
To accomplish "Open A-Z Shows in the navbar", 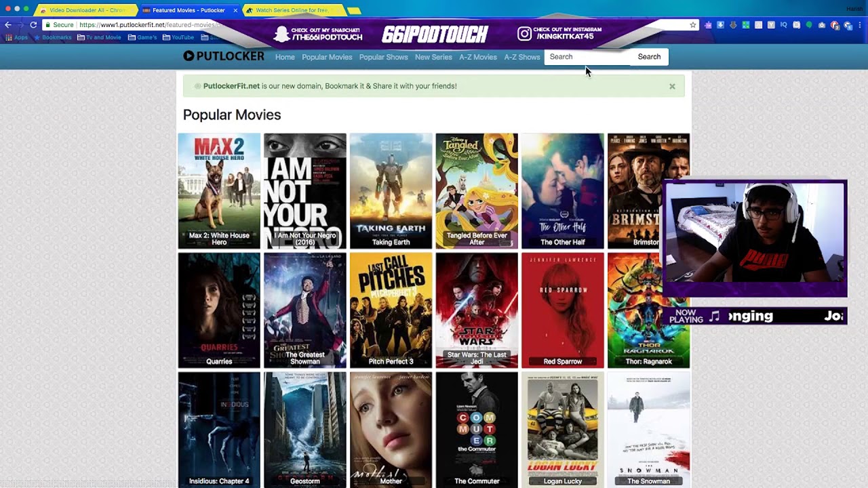I will (522, 57).
